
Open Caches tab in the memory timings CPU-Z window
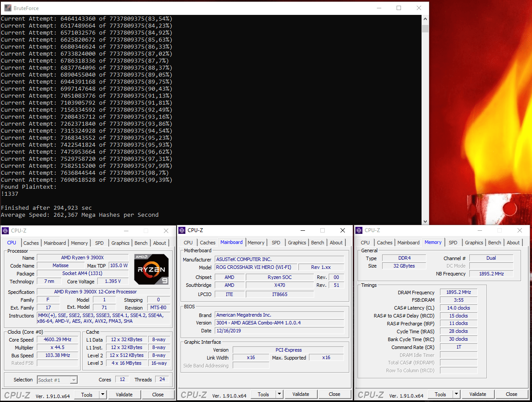[x=385, y=243]
